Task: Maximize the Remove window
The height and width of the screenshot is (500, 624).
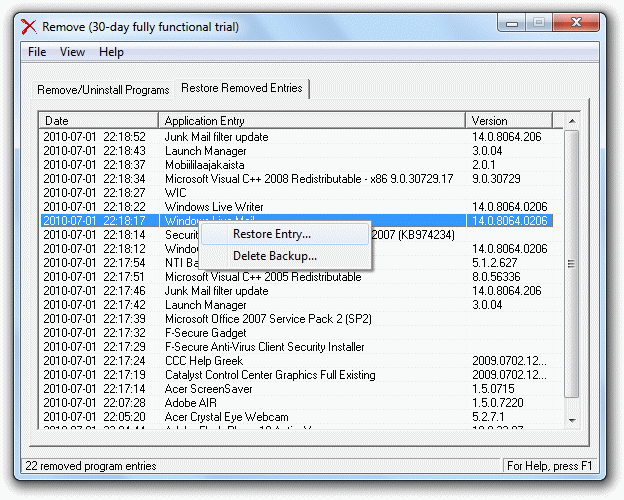Action: click(x=539, y=23)
